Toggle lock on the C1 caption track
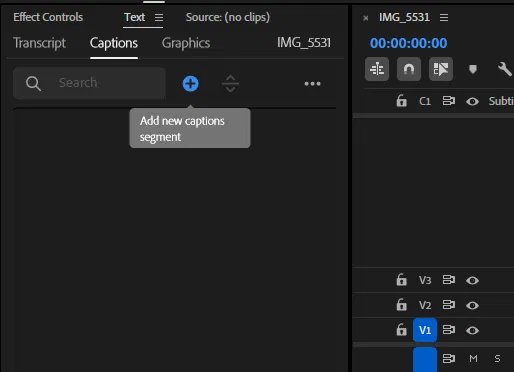 pos(401,101)
